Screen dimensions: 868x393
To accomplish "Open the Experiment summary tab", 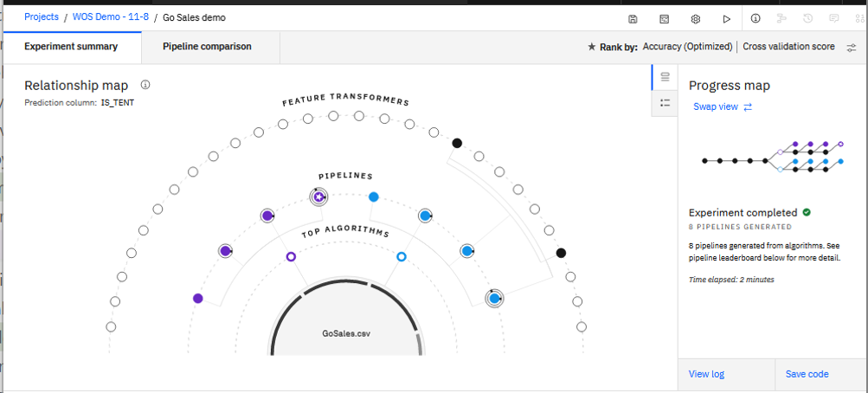I will [x=71, y=47].
